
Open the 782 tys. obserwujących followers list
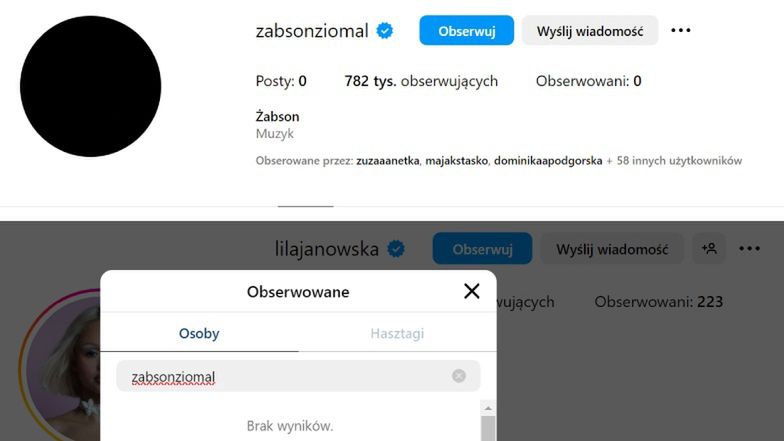tap(420, 81)
